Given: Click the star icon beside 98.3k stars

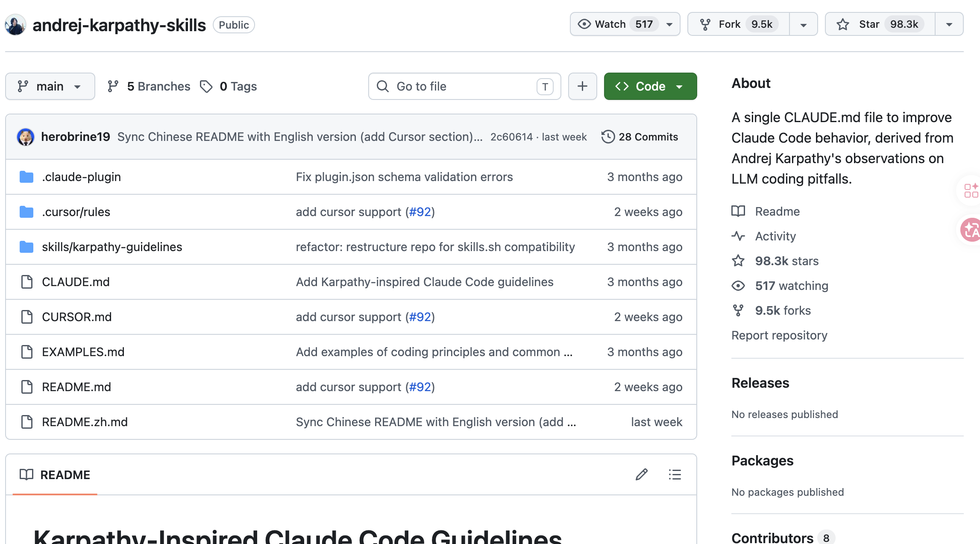Looking at the screenshot, I should (738, 261).
